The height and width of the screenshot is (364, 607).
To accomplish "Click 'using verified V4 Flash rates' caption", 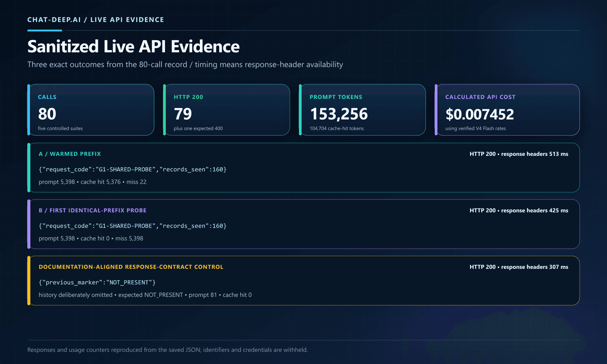I will [475, 129].
